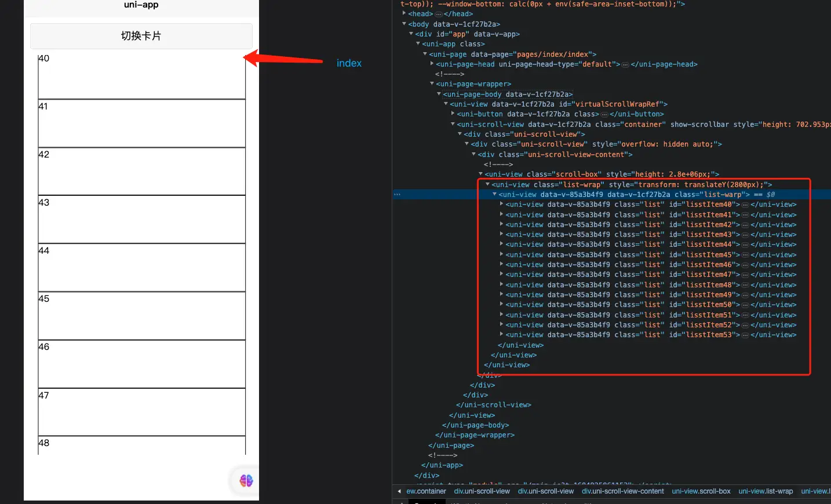Select the ew.container breadcrumb
This screenshot has height=504, width=831.
point(426,491)
